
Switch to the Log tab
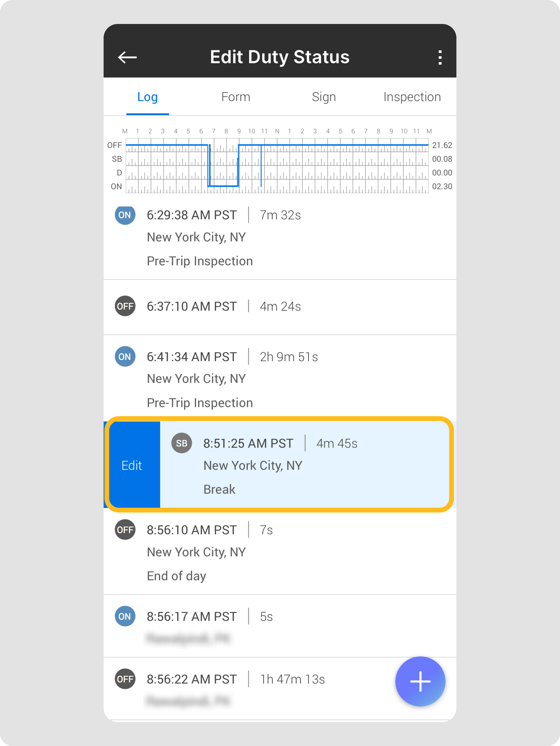[x=147, y=97]
